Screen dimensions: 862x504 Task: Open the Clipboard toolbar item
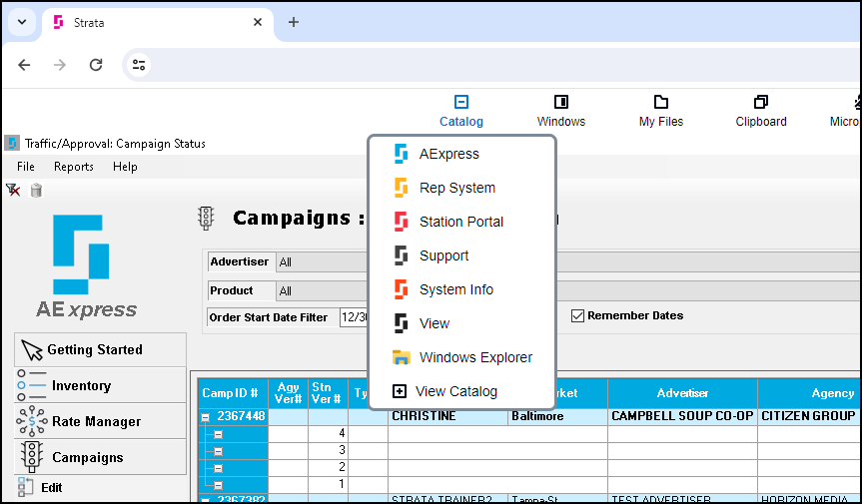coord(761,112)
